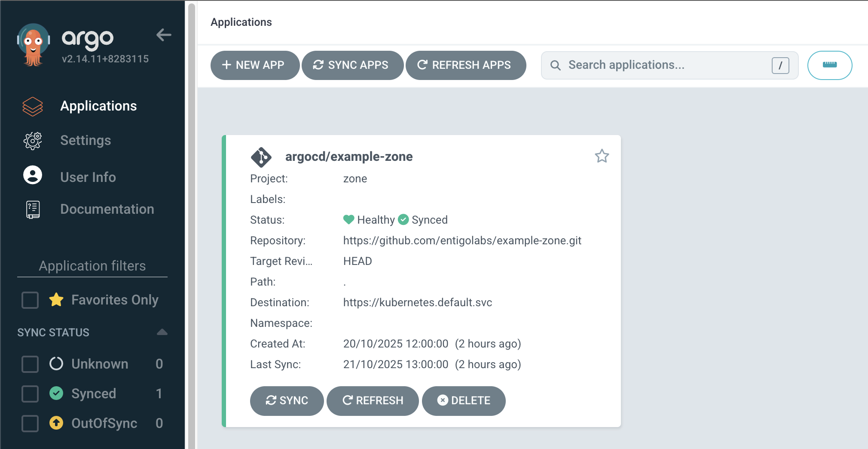Enable the Favorites Only checkbox
Image resolution: width=868 pixels, height=449 pixels.
(x=30, y=300)
